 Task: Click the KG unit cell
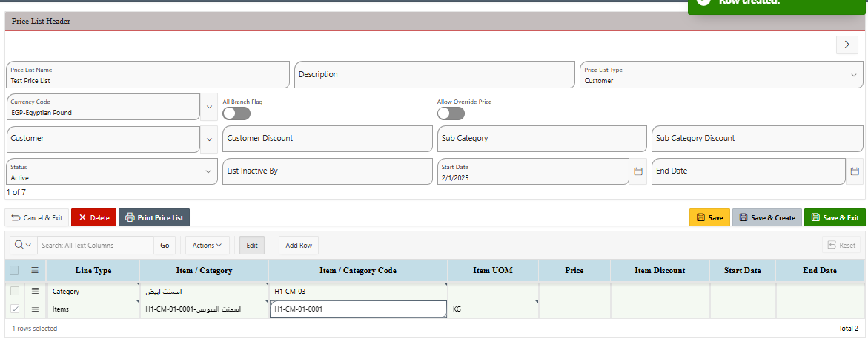[493, 309]
